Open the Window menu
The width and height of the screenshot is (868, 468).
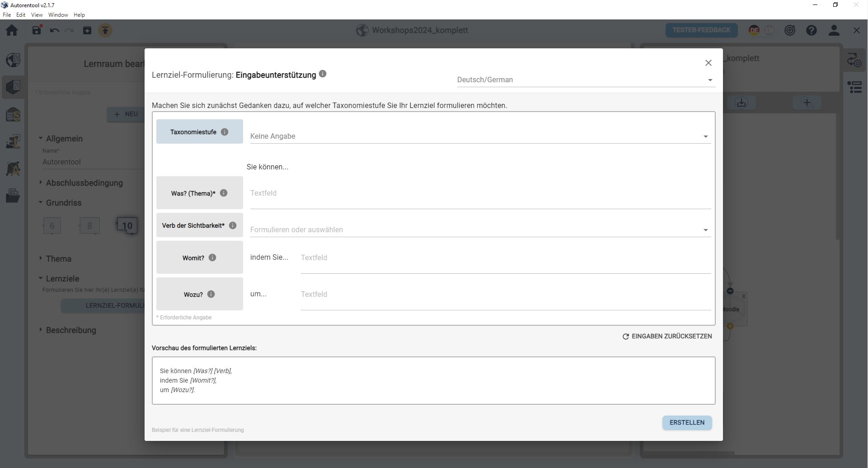coord(58,15)
